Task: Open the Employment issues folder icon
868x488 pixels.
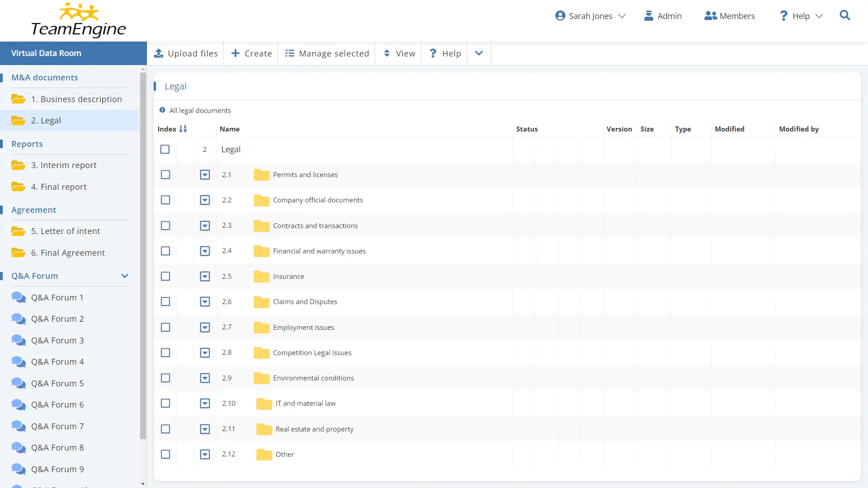Action: (x=261, y=328)
